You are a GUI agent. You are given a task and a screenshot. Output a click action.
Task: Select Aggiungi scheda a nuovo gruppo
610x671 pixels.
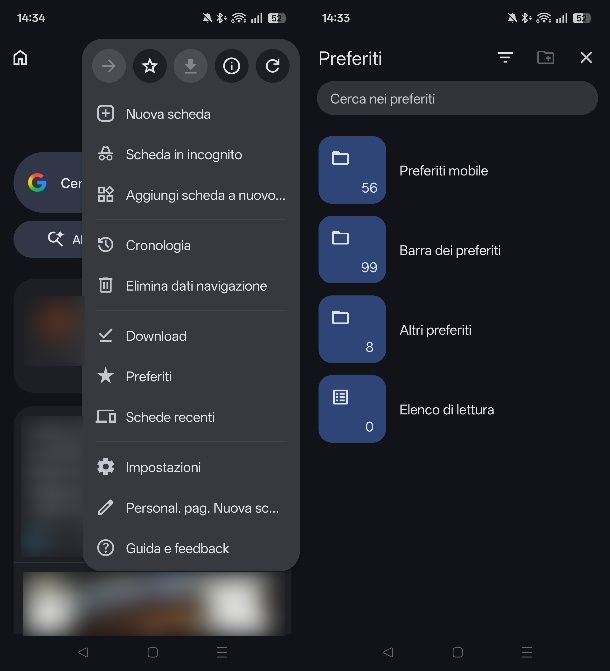(191, 195)
